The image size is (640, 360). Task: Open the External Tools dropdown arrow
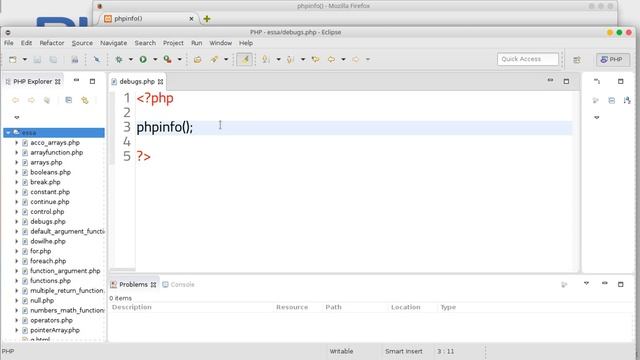click(179, 60)
